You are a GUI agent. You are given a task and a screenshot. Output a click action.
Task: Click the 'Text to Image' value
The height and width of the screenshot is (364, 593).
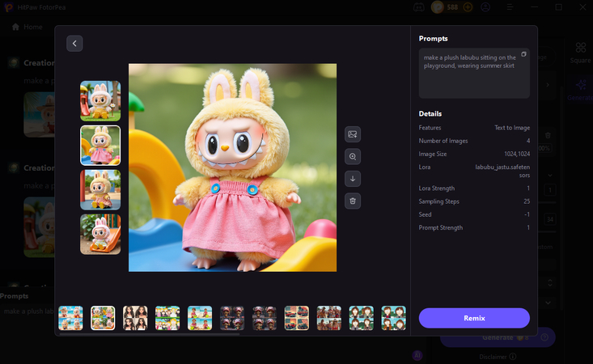(x=512, y=128)
